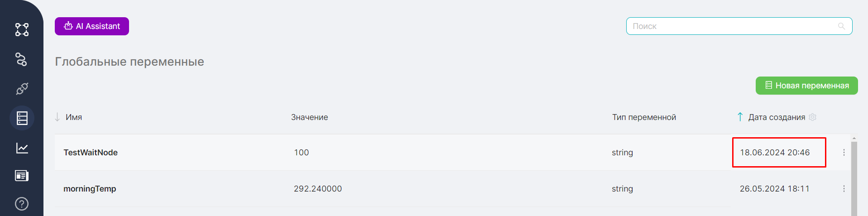The width and height of the screenshot is (868, 216).
Task: Open the news page sidebar icon
Action: [22, 176]
